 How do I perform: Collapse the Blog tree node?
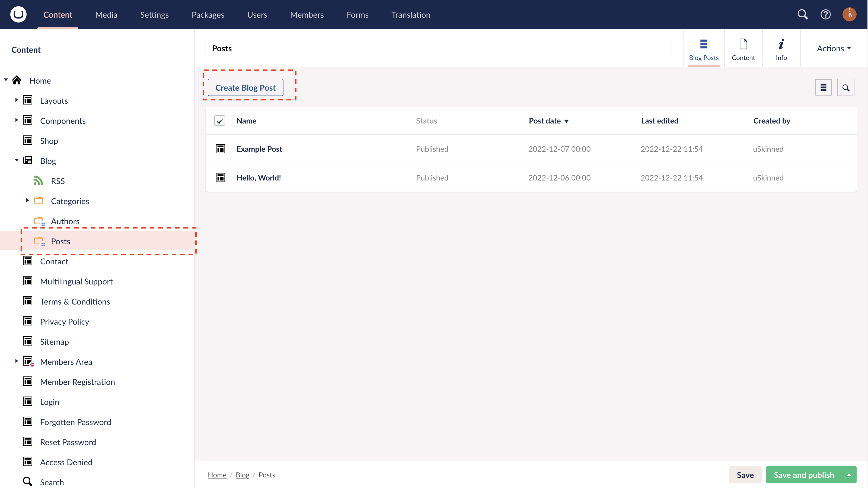(x=17, y=160)
